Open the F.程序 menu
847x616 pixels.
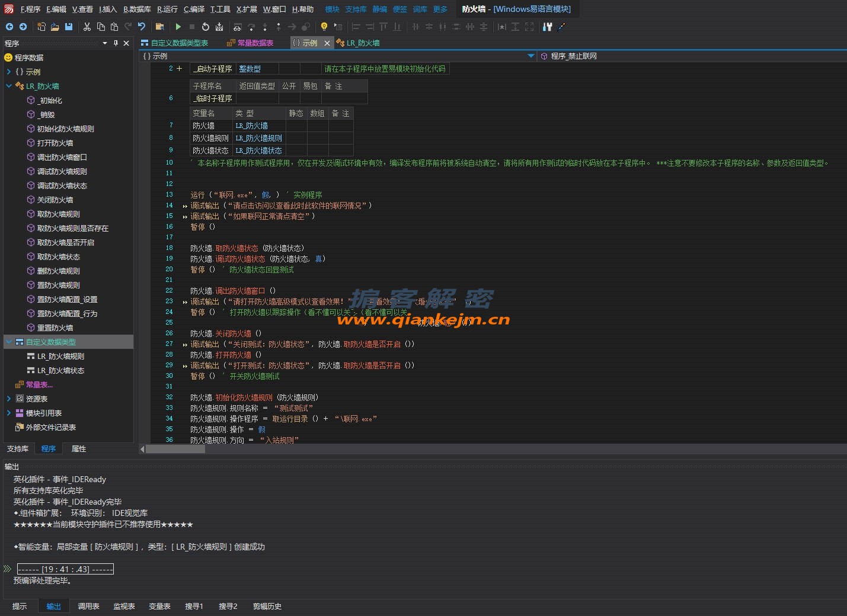tap(30, 9)
